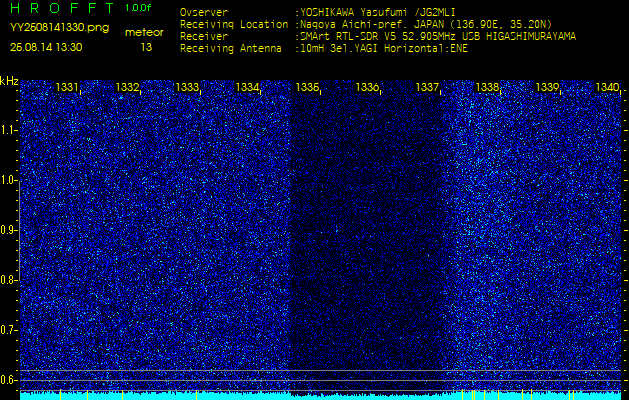Click the 0.9 frequency axis label

click(8, 230)
